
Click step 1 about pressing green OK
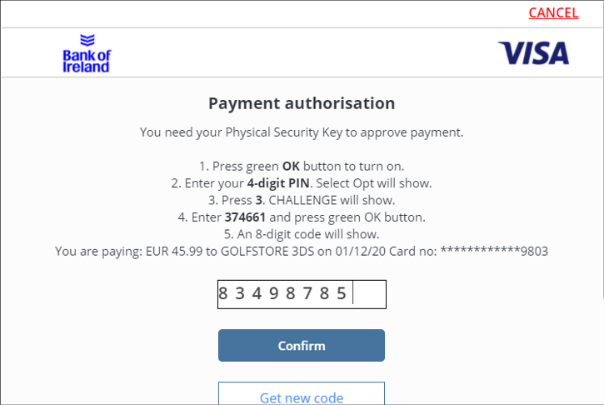click(x=301, y=166)
